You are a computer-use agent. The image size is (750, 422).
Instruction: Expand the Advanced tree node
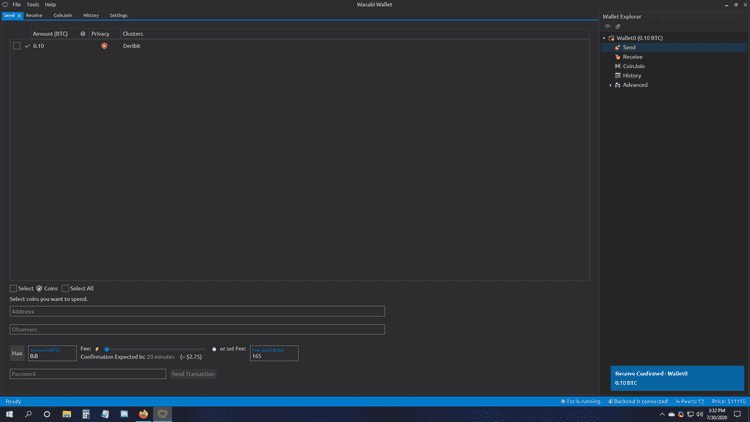point(610,85)
